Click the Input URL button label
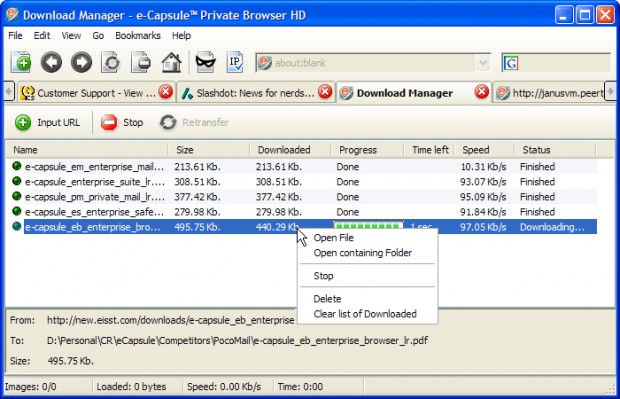Image resolution: width=620 pixels, height=399 pixels. coord(59,123)
